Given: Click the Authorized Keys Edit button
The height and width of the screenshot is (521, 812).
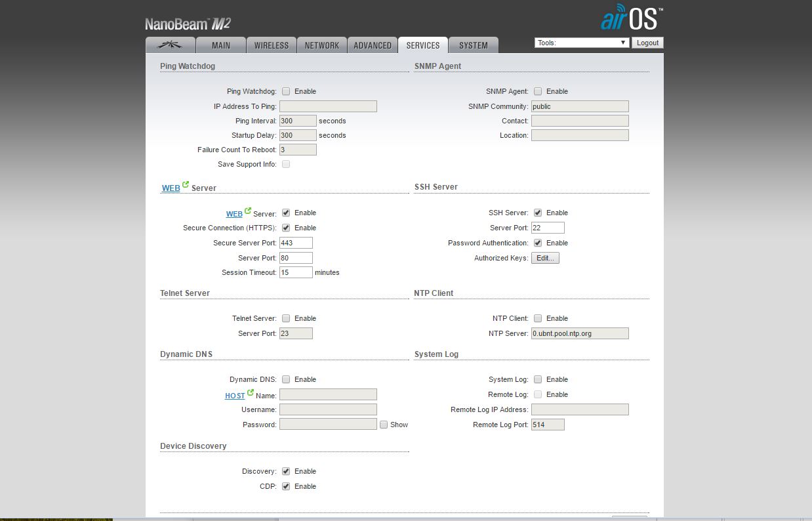Looking at the screenshot, I should tap(545, 258).
